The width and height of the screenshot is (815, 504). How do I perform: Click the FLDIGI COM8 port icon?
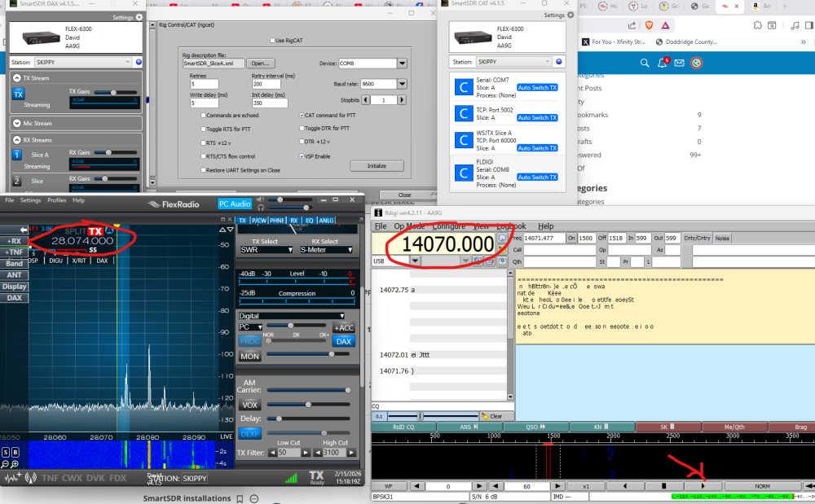[x=463, y=171]
